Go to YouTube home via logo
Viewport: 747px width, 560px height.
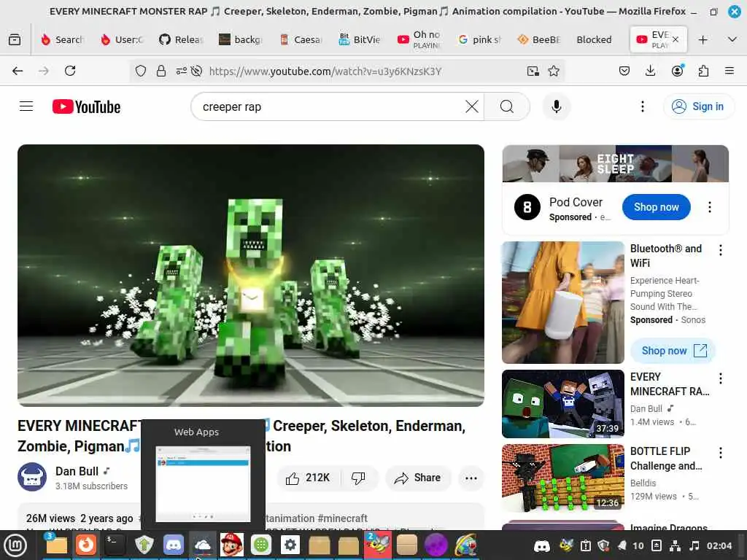[x=86, y=106]
